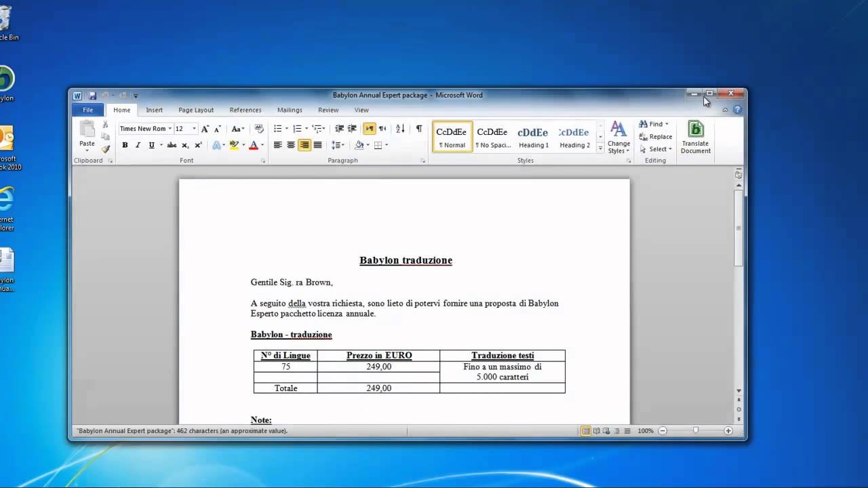Open the Times New Roman font dropdown
Screen dimensions: 868x488
pyautogui.click(x=170, y=129)
